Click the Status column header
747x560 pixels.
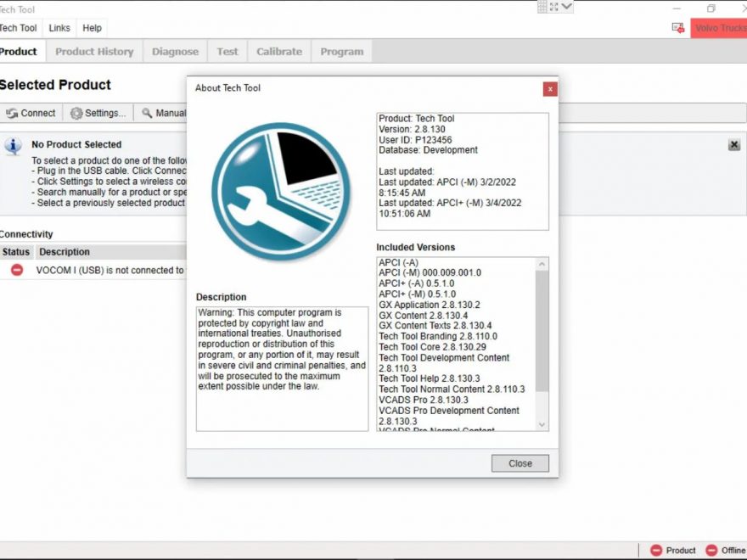point(16,252)
